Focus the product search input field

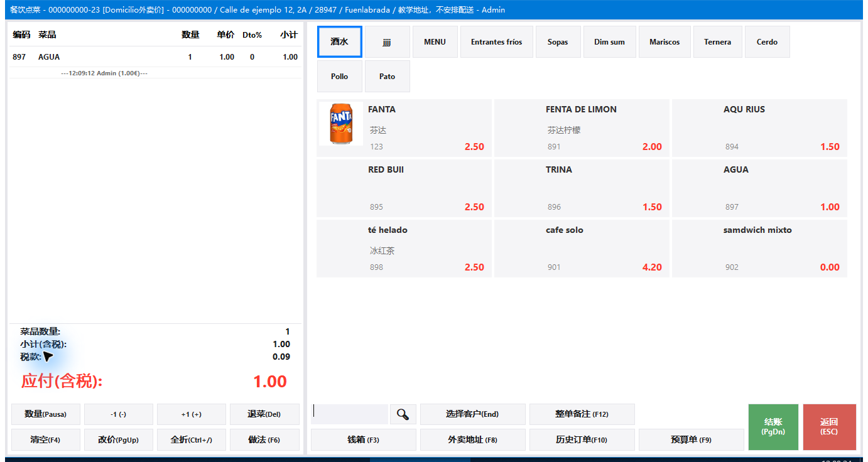click(350, 414)
